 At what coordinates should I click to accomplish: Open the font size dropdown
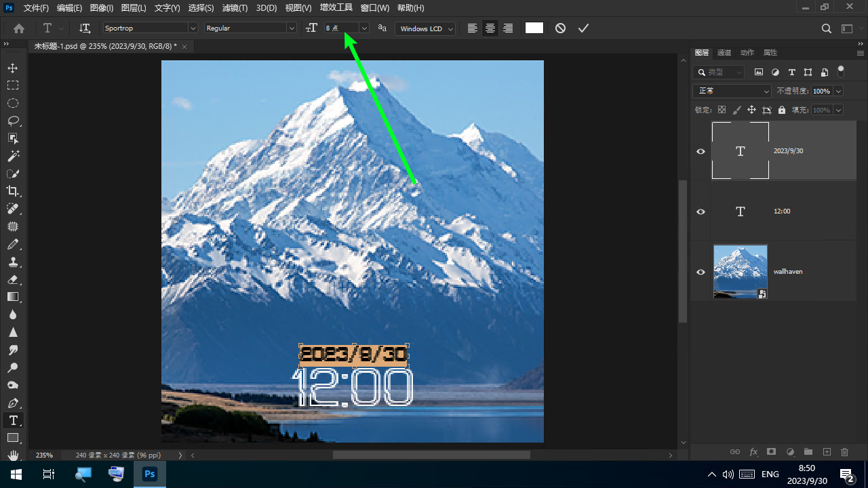[x=364, y=28]
